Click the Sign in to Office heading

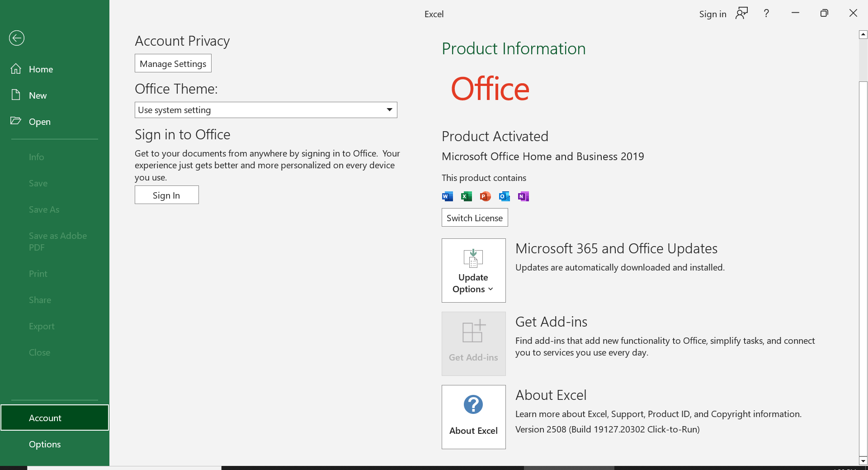pyautogui.click(x=183, y=134)
